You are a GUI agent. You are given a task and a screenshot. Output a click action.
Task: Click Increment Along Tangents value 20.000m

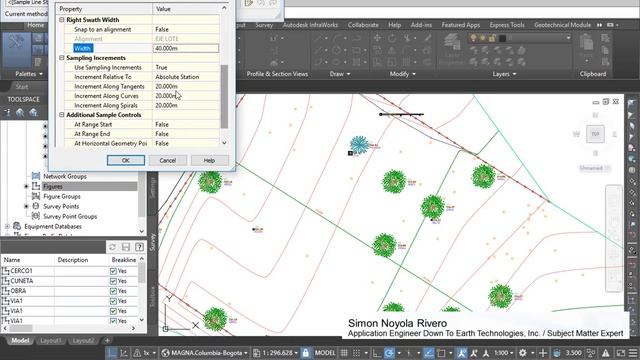pos(186,87)
